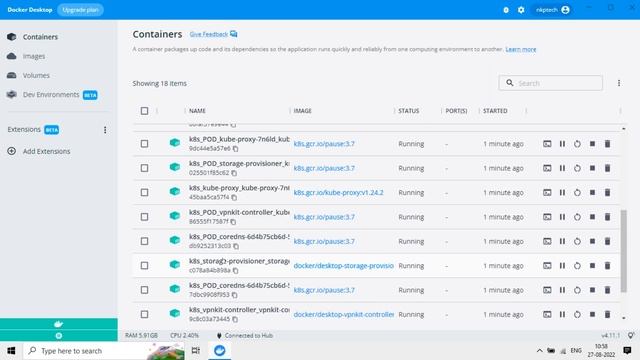Delete k8s_storage-provisioner container
This screenshot has height=360, width=640.
[607, 266]
